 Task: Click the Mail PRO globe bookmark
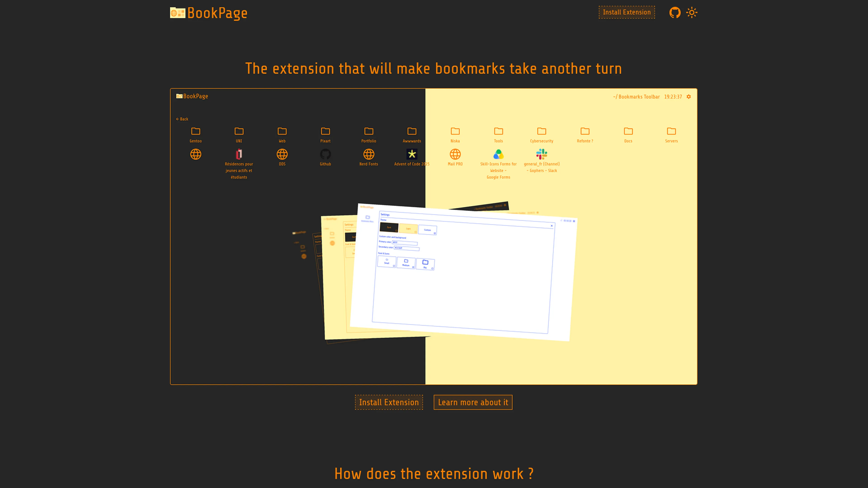pyautogui.click(x=455, y=154)
